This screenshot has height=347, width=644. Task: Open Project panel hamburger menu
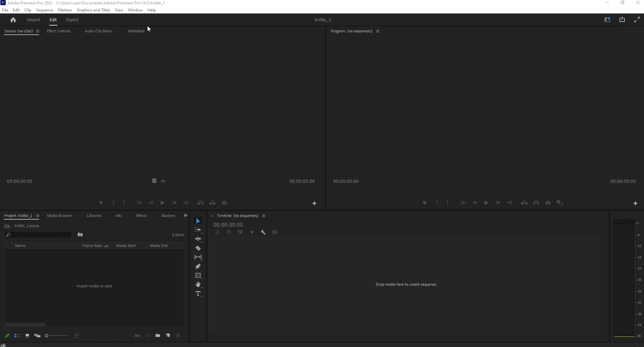pos(38,216)
